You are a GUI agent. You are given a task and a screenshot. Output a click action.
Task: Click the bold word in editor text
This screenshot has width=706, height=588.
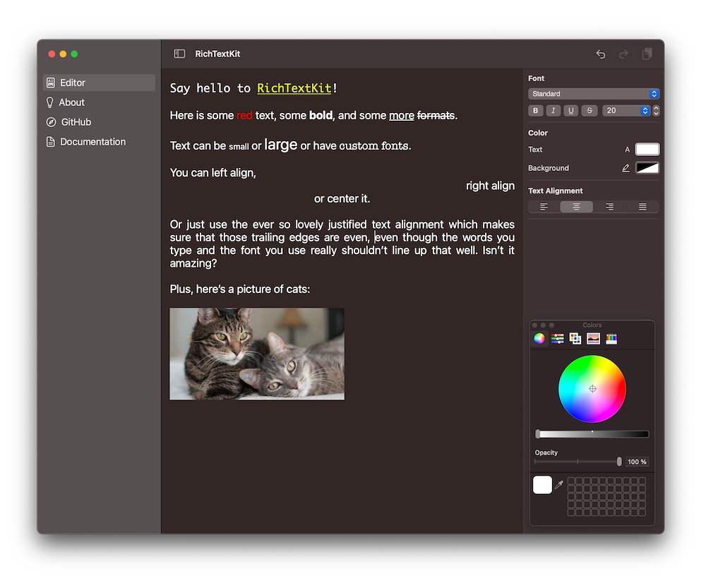click(321, 116)
